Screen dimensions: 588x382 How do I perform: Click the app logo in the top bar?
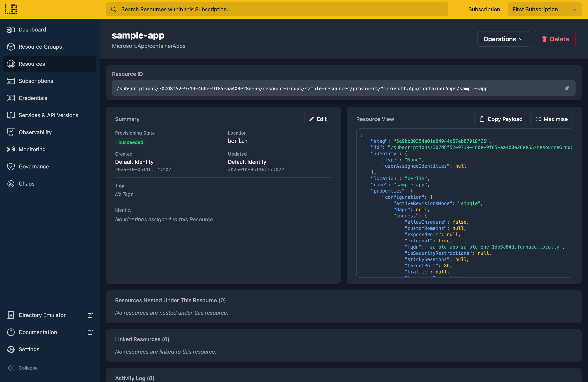click(11, 9)
